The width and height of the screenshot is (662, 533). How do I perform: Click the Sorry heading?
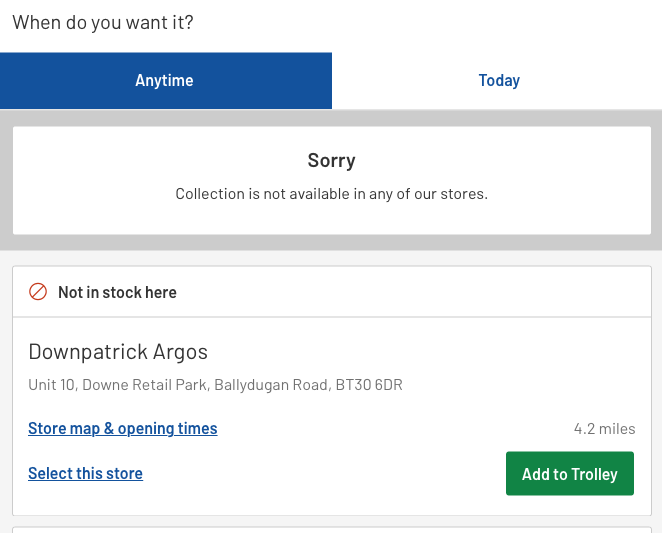pyautogui.click(x=331, y=160)
